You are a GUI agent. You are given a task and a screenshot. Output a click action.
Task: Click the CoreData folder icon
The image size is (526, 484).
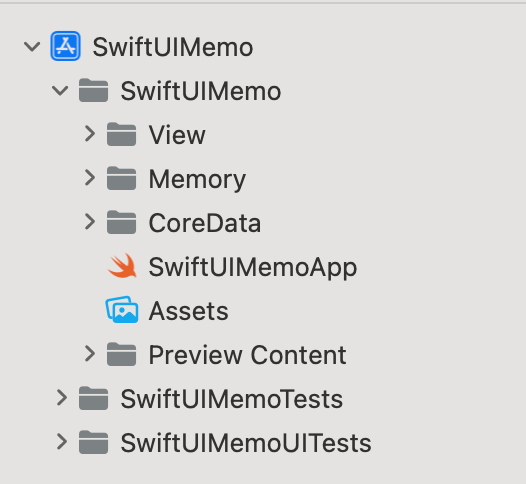(x=121, y=222)
